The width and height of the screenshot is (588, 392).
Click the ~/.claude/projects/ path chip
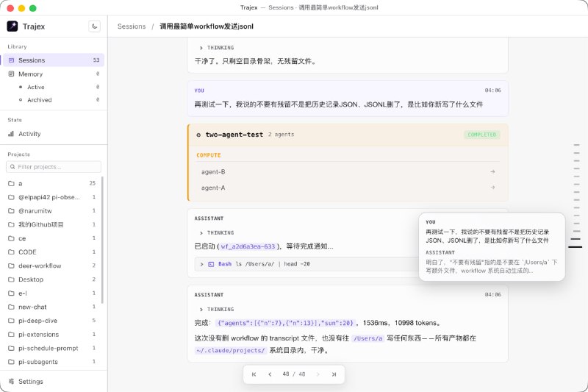231,350
